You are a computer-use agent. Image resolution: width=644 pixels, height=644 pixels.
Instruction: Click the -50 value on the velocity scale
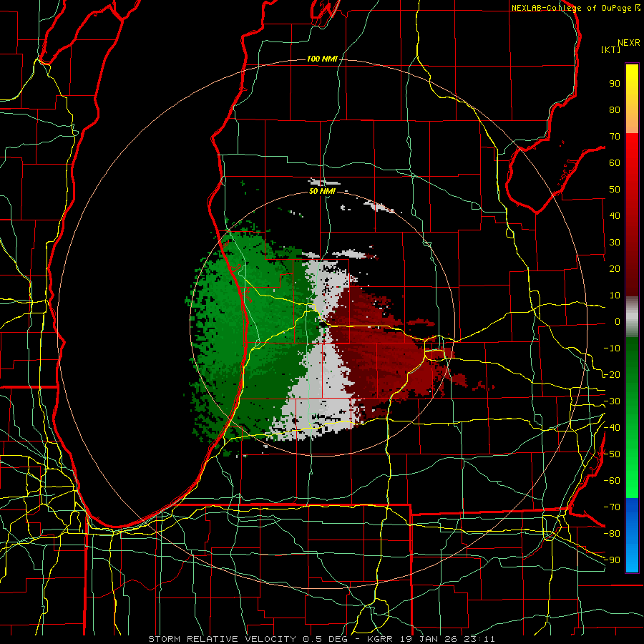click(x=612, y=454)
